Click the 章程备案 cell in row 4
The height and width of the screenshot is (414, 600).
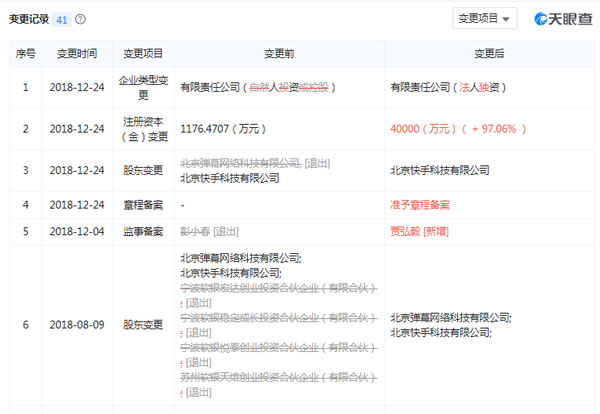pyautogui.click(x=143, y=205)
